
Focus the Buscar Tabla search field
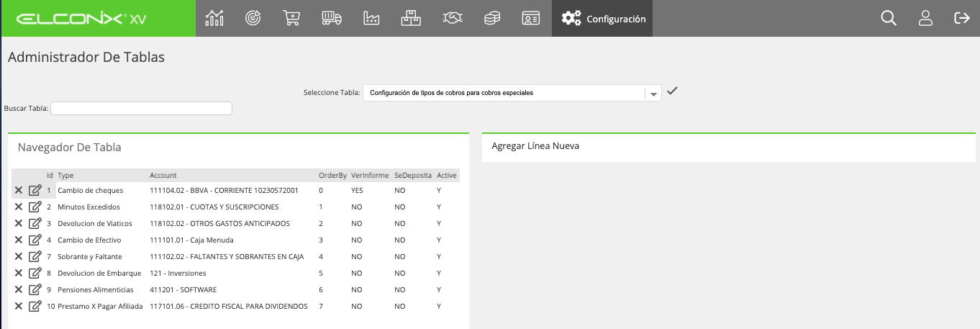click(141, 108)
